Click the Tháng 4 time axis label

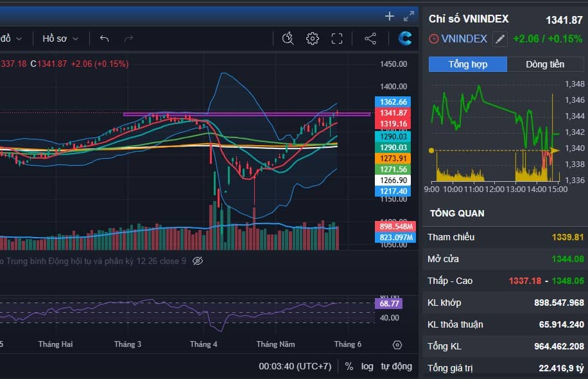pyautogui.click(x=203, y=344)
